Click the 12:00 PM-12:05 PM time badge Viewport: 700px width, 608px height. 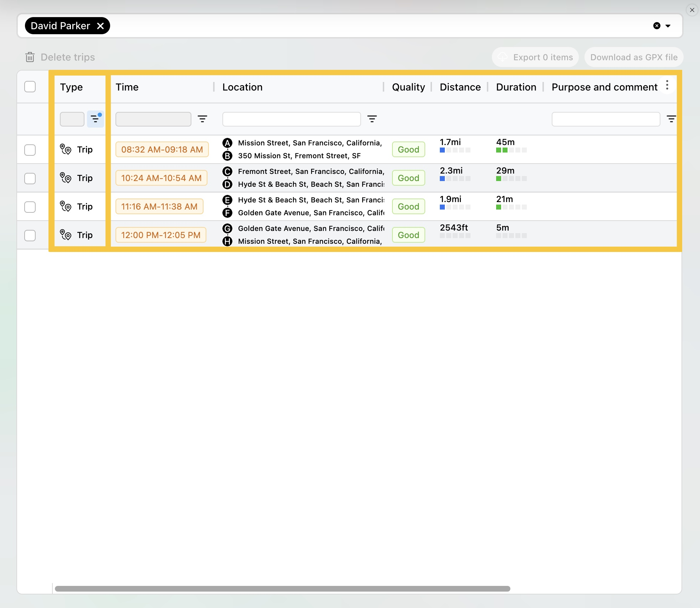tap(161, 235)
